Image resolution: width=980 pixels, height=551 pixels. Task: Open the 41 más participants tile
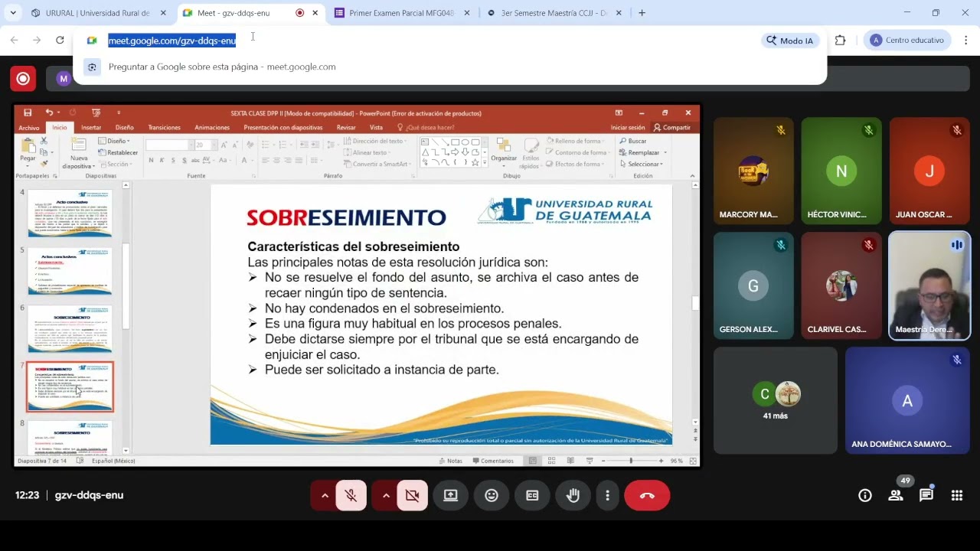pyautogui.click(x=776, y=400)
